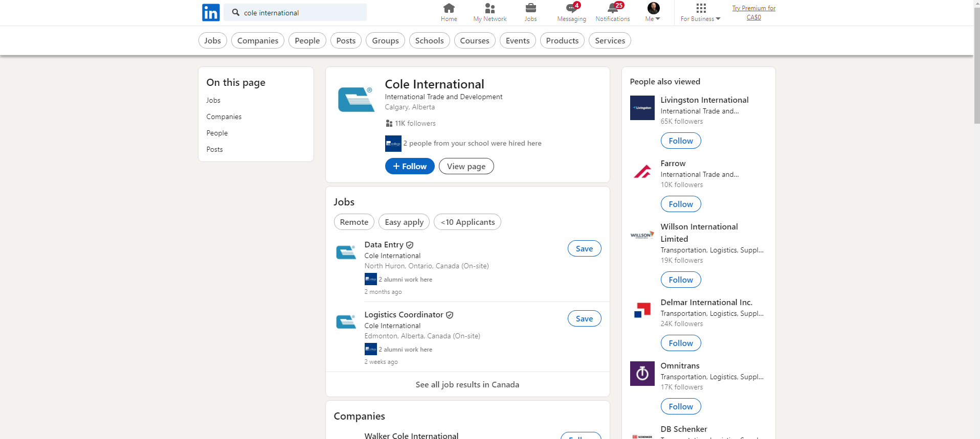Expand the For Business grid menu
Image resolution: width=980 pixels, height=439 pixels.
coord(700,12)
